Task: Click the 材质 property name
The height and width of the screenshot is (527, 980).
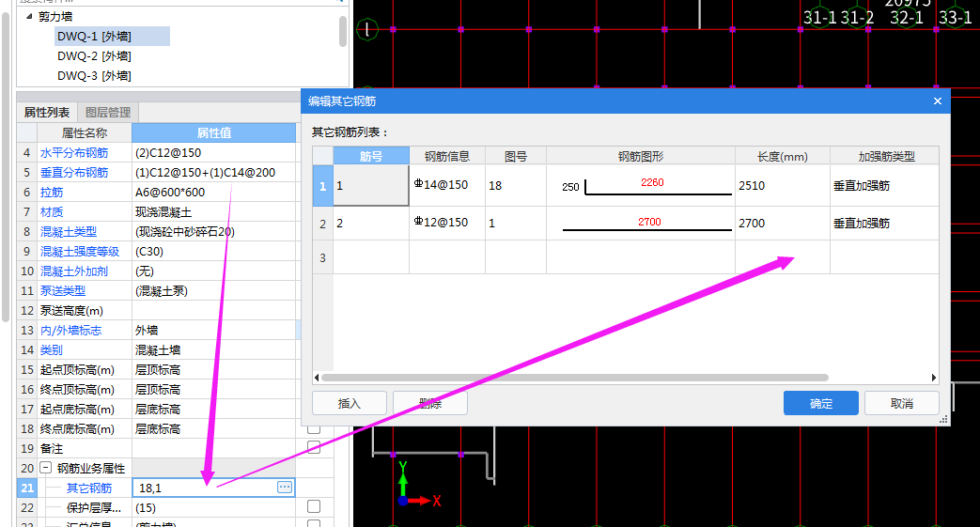Action: 52,212
